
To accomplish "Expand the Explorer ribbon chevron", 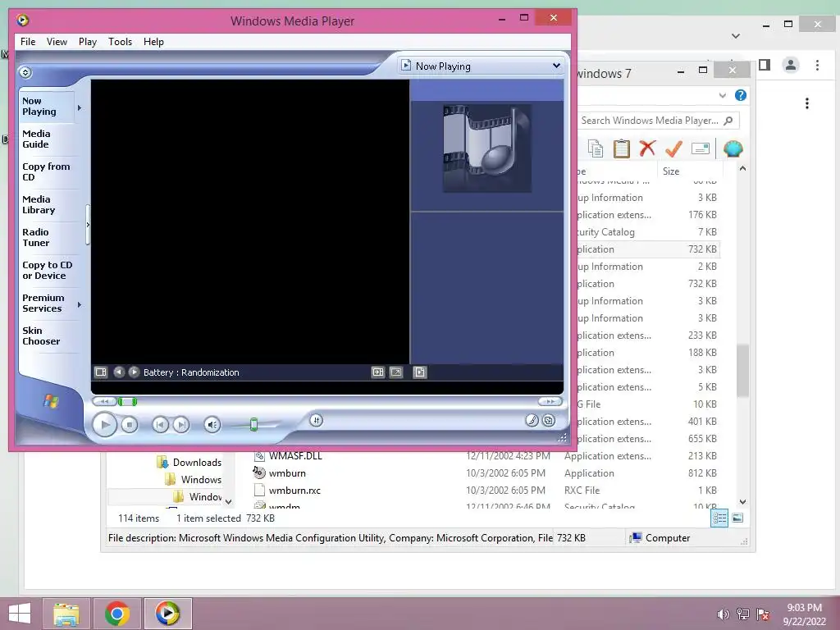I will tap(722, 95).
